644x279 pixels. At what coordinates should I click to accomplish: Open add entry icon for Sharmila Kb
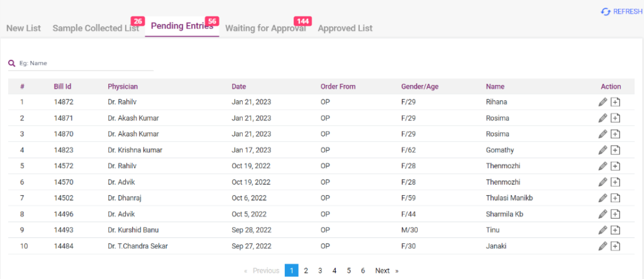tap(616, 214)
